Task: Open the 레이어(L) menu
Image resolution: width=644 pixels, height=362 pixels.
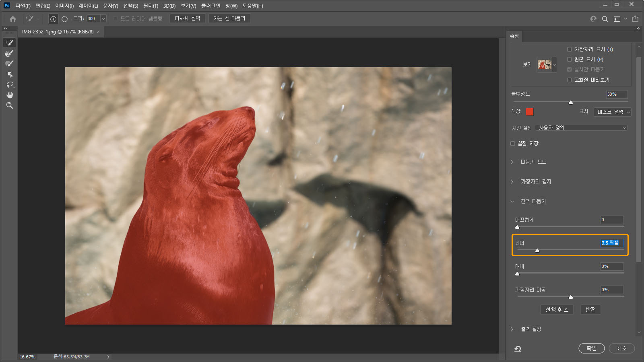Action: coord(88,6)
